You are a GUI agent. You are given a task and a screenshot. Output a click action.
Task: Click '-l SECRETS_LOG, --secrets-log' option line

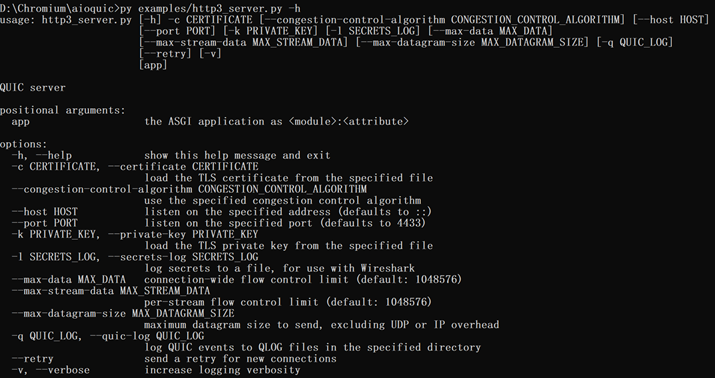[135, 257]
